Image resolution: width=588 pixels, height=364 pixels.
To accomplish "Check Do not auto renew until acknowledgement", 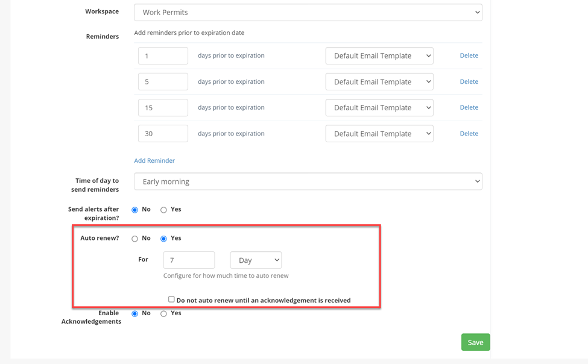I will [x=171, y=299].
